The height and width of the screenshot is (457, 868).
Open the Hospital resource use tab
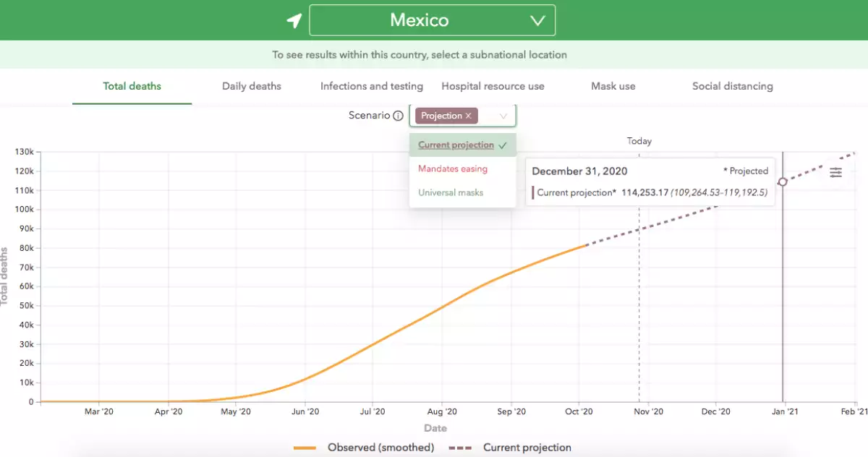(493, 86)
